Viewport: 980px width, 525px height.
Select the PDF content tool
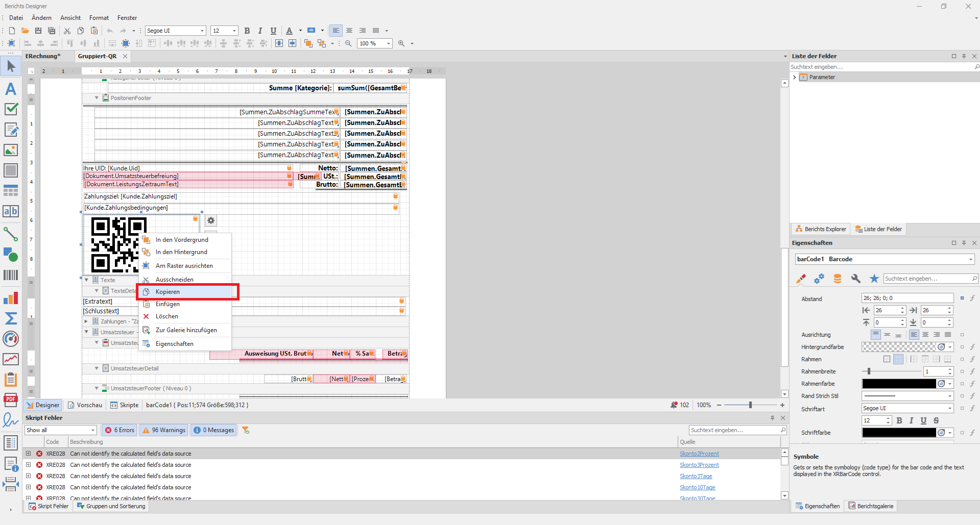click(11, 400)
